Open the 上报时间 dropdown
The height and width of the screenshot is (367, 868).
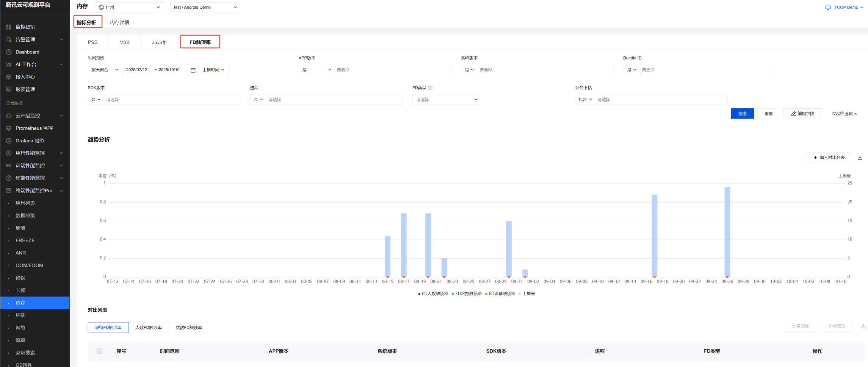pos(213,70)
